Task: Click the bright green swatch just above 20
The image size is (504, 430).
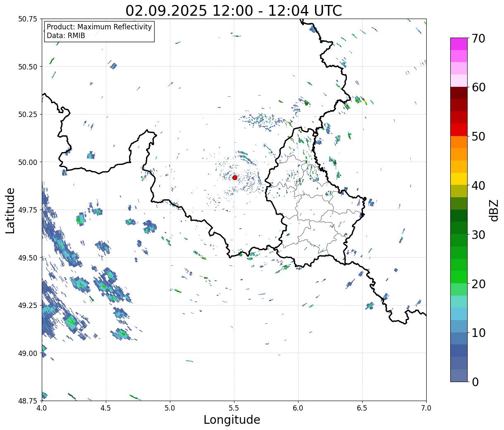Action: pyautogui.click(x=459, y=277)
